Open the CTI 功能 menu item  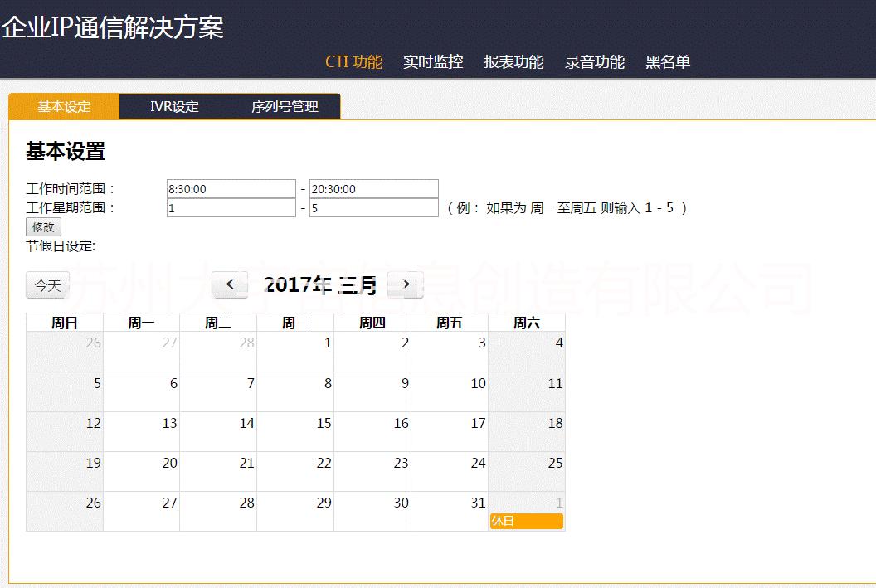point(353,62)
